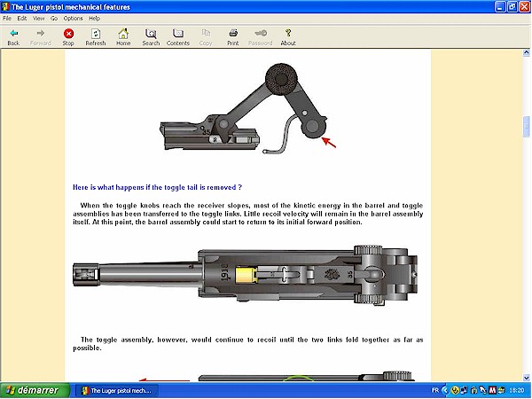Expand hidden system tray icons
This screenshot has height=399, width=532.
point(445,390)
